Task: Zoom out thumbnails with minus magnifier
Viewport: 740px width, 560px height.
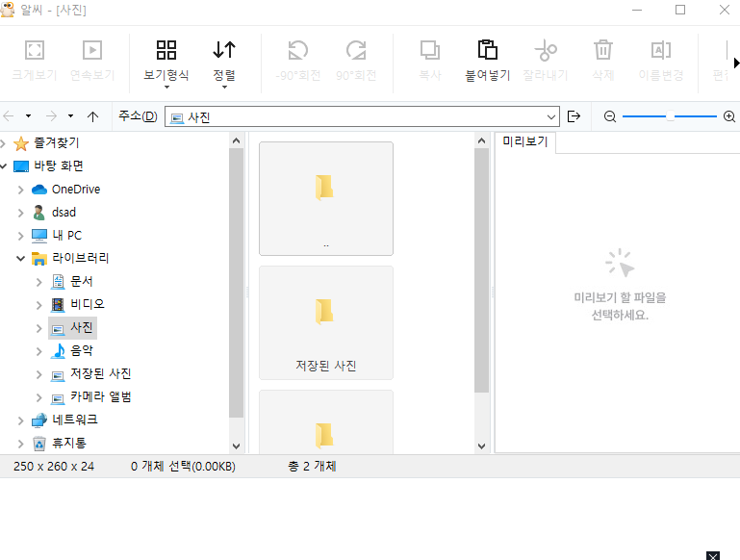Action: 610,116
